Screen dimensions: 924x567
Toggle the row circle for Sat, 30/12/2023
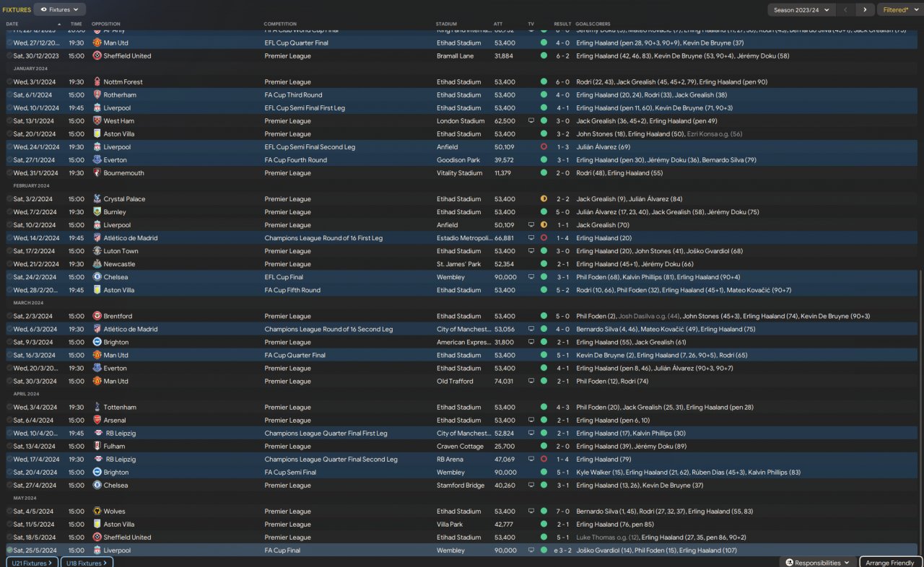(9, 56)
